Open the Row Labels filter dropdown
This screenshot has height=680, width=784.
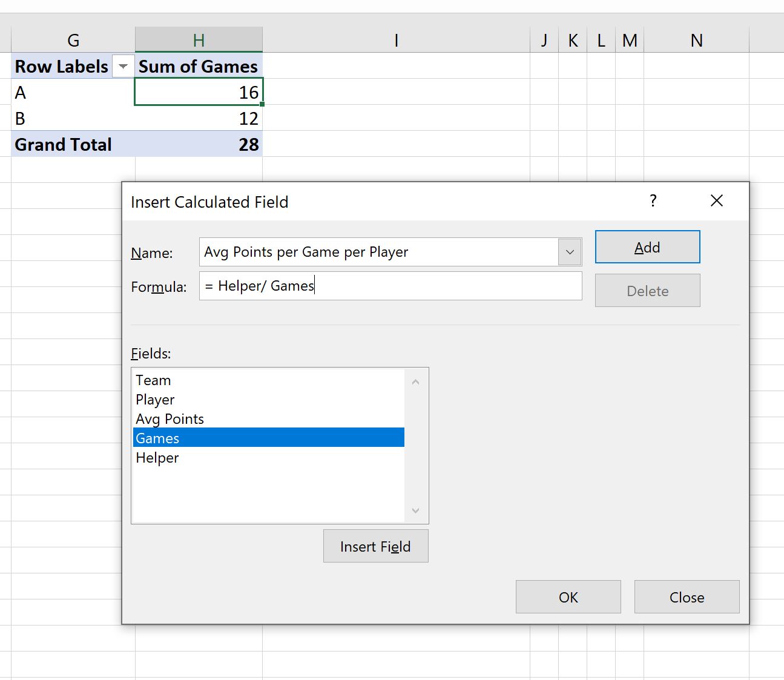[123, 66]
